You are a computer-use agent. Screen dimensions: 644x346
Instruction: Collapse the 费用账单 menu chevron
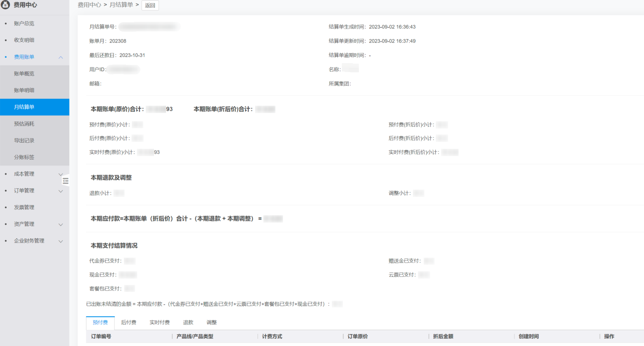click(x=61, y=57)
